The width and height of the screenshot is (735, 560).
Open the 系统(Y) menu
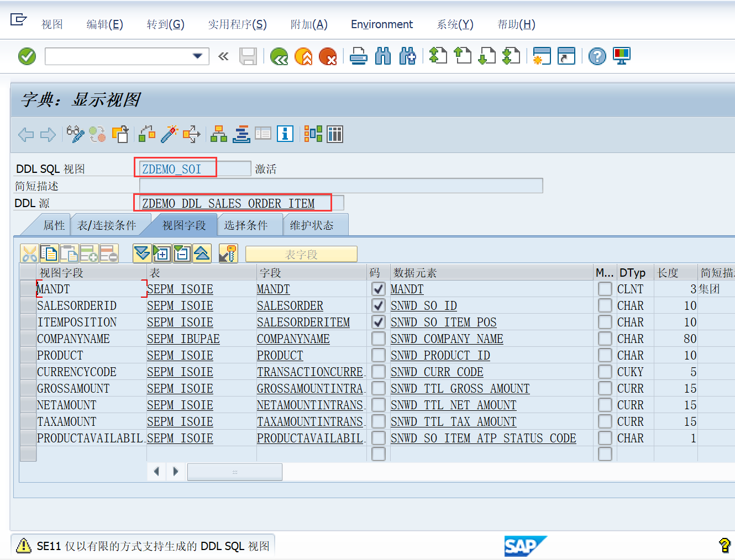pyautogui.click(x=455, y=24)
